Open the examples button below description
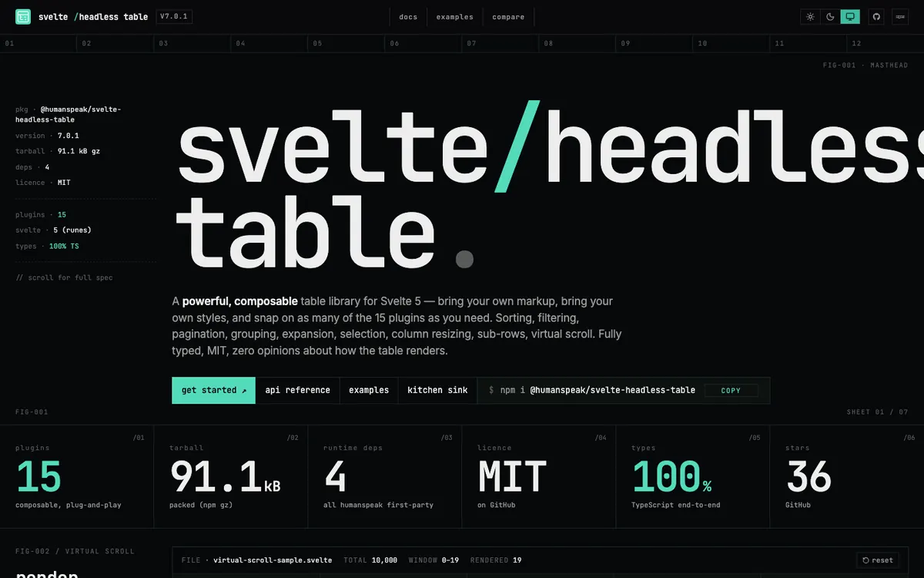924x578 pixels. 369,390
